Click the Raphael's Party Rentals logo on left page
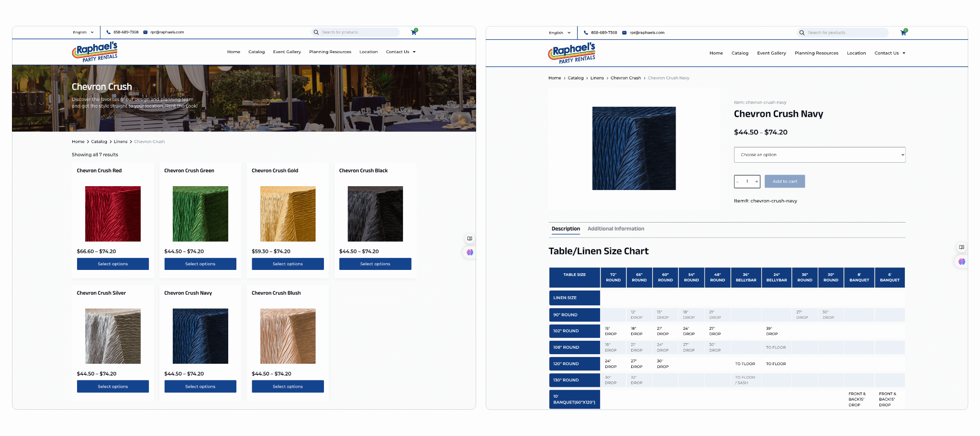The width and height of the screenshot is (980, 436). [95, 52]
